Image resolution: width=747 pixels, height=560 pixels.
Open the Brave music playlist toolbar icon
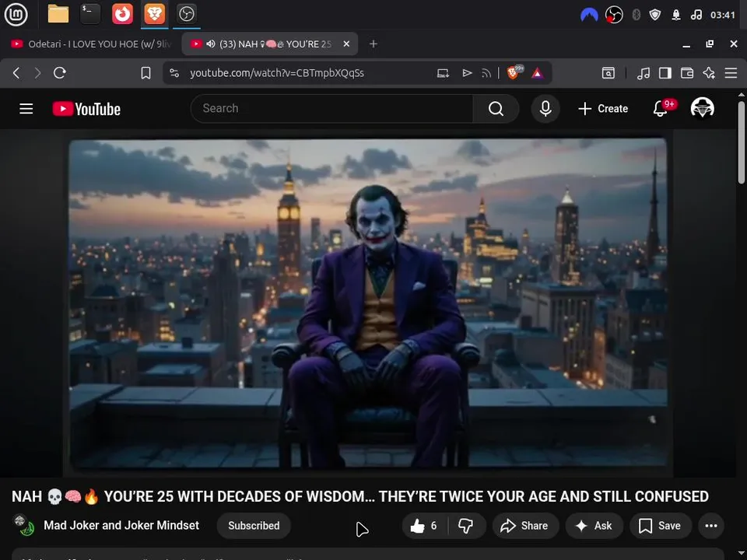coord(644,73)
